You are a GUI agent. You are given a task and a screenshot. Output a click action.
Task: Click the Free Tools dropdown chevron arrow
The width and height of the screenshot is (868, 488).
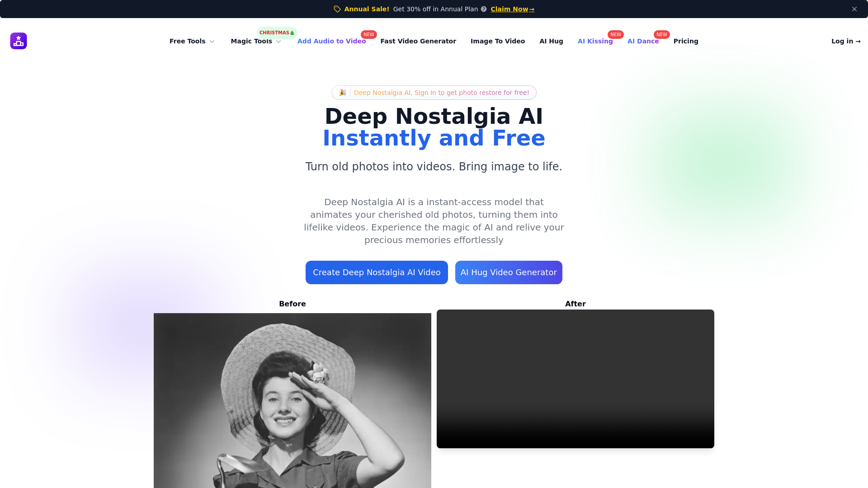pos(212,41)
